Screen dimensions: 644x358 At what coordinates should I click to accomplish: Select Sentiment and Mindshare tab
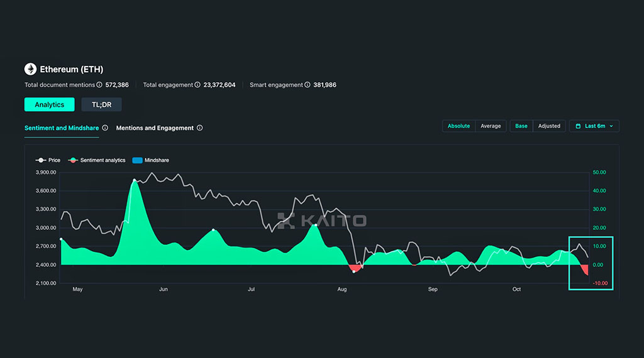tap(62, 128)
